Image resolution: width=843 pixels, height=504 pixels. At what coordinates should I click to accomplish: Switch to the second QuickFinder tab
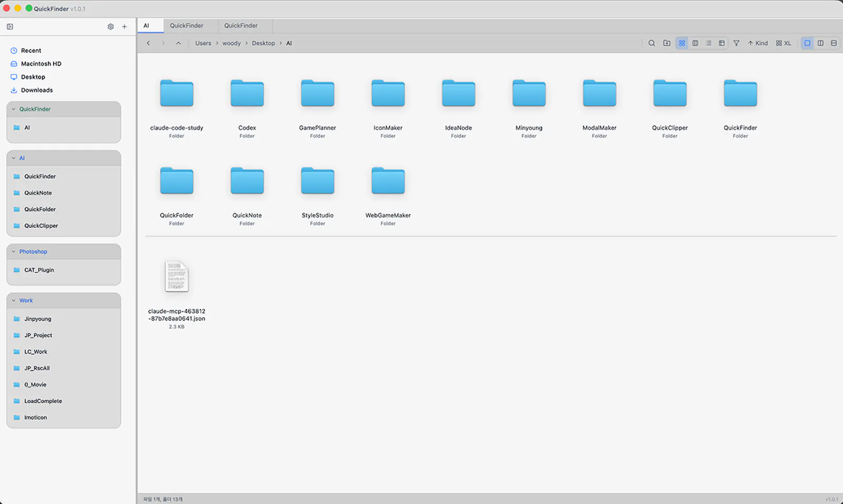pos(246,25)
